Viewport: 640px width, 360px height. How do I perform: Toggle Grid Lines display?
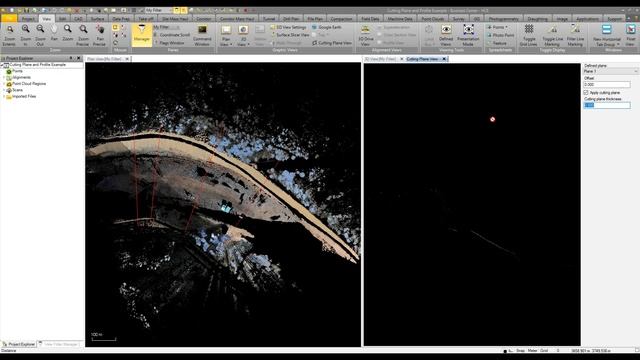click(x=529, y=36)
